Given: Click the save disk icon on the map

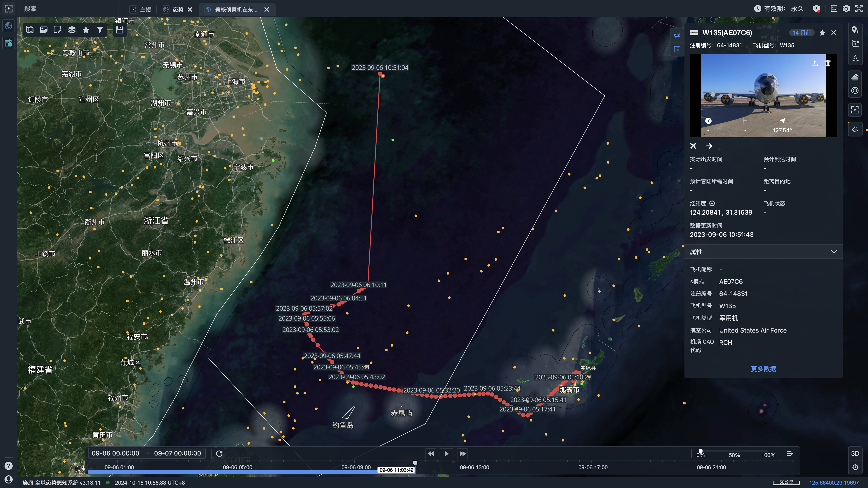Looking at the screenshot, I should (120, 30).
